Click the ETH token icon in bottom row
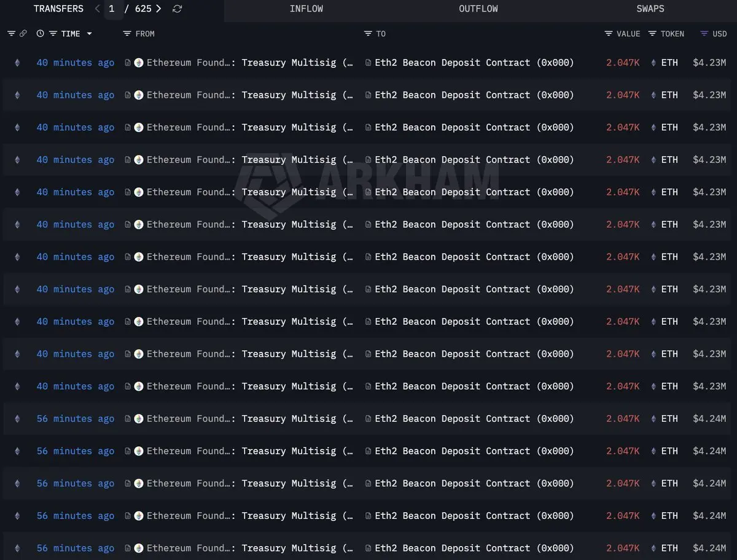The width and height of the screenshot is (737, 560). pyautogui.click(x=653, y=548)
